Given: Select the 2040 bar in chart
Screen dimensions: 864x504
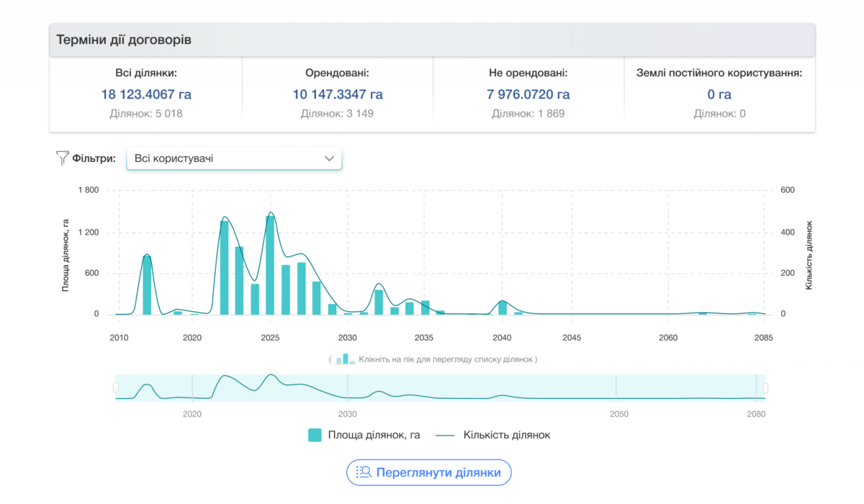Looking at the screenshot, I should 503,307.
